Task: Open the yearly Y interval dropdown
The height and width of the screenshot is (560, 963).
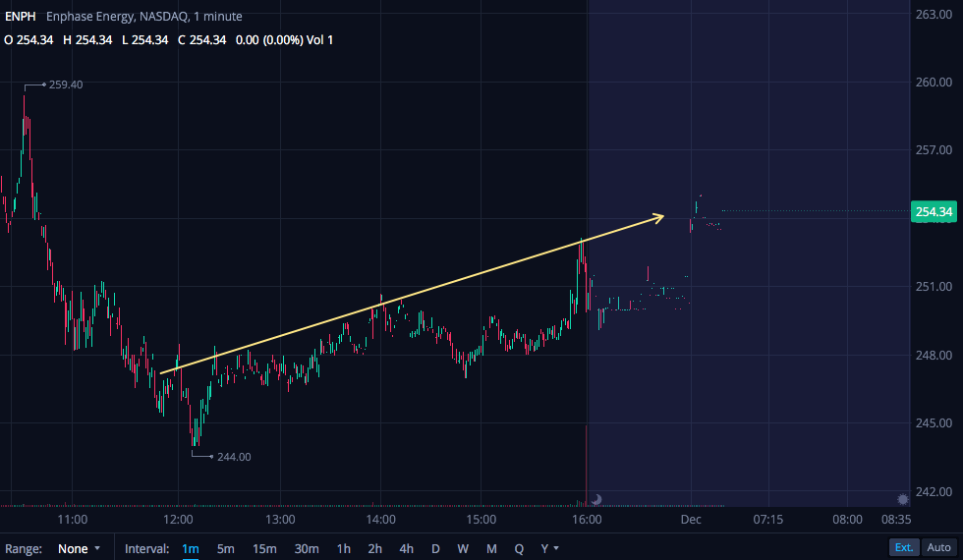Action: coord(549,548)
